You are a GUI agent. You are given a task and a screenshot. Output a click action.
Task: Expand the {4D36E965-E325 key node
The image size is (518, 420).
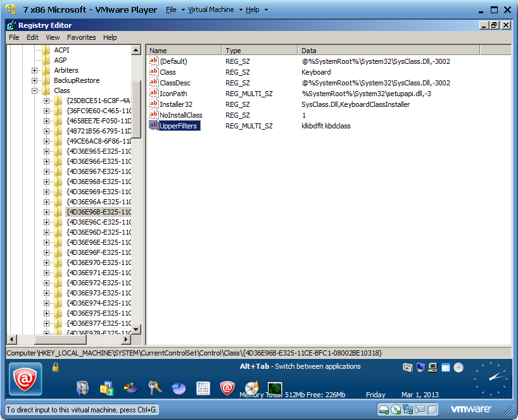[47, 151]
